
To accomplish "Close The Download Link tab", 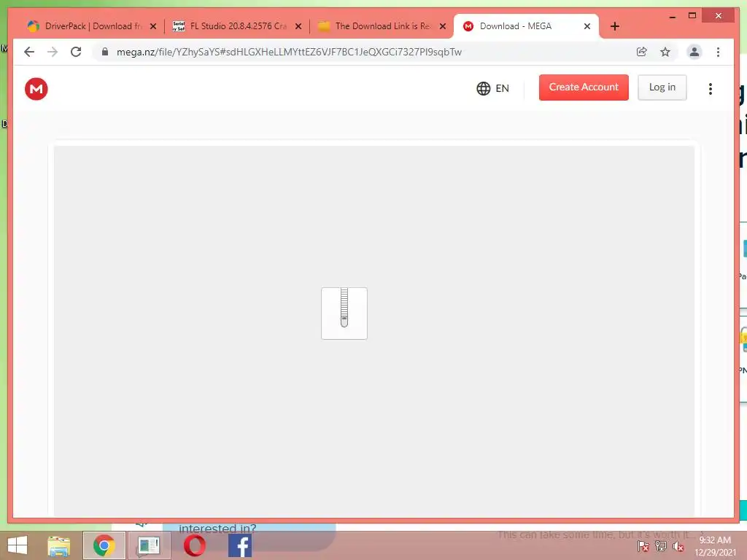I will tap(443, 26).
